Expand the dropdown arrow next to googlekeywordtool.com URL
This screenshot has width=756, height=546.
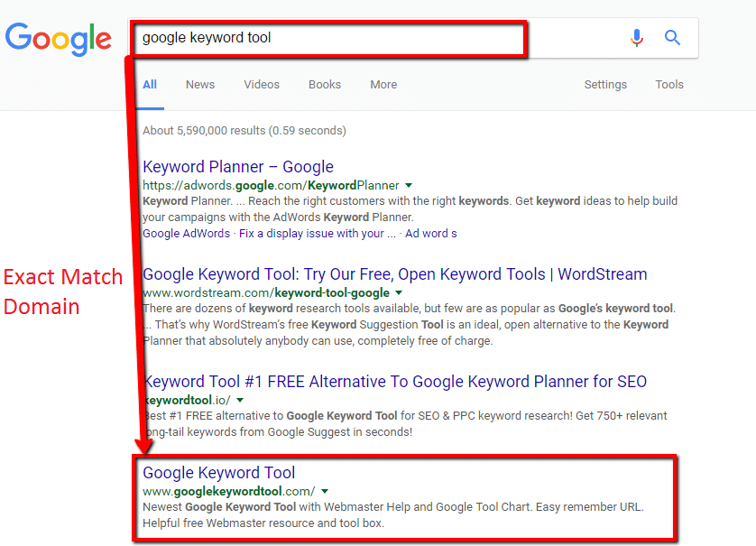(325, 489)
